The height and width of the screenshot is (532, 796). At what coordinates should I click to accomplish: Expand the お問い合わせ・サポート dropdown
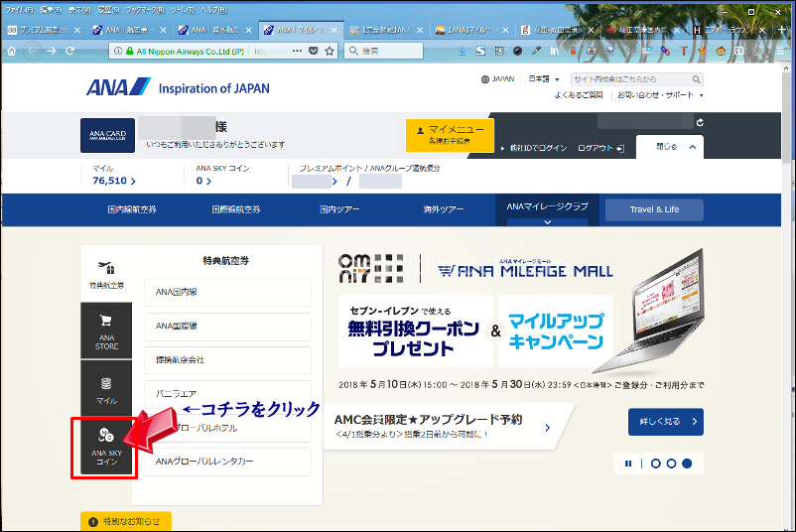pos(660,95)
